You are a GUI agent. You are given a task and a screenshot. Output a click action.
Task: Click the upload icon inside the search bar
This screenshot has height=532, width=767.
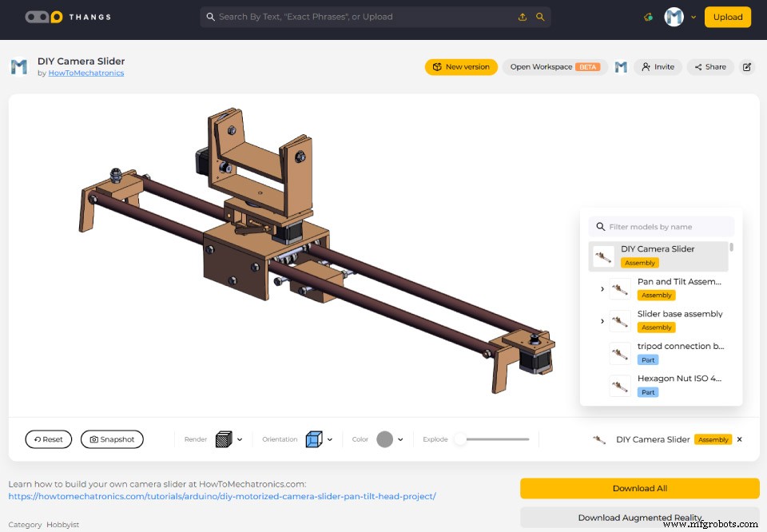click(523, 16)
